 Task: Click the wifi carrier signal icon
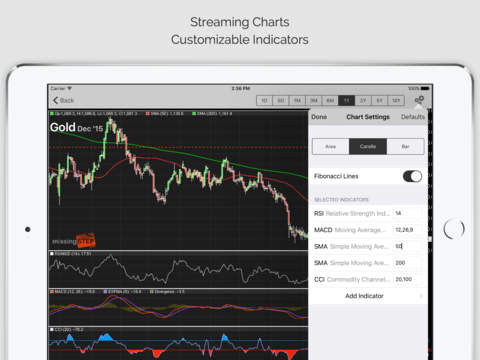tap(70, 88)
